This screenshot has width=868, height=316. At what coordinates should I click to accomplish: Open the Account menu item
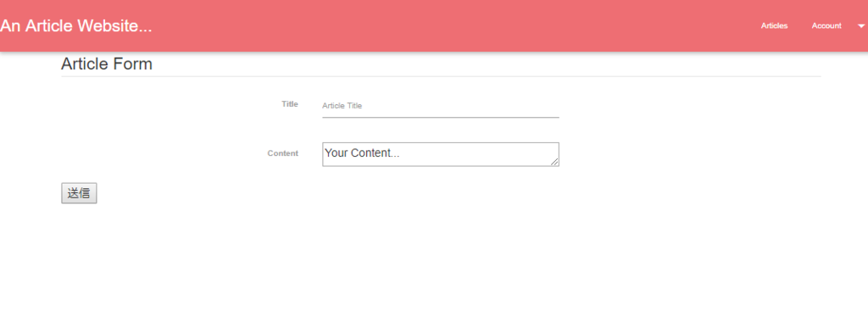[x=826, y=26]
